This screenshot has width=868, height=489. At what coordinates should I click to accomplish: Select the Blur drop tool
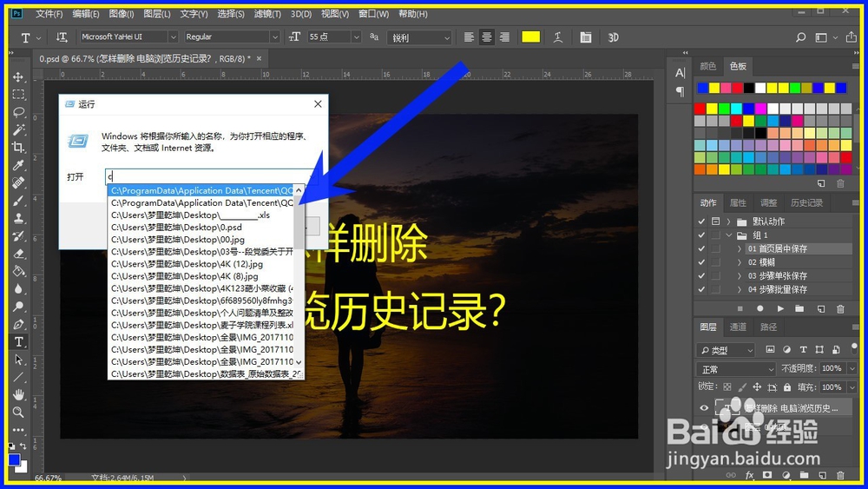(18, 288)
